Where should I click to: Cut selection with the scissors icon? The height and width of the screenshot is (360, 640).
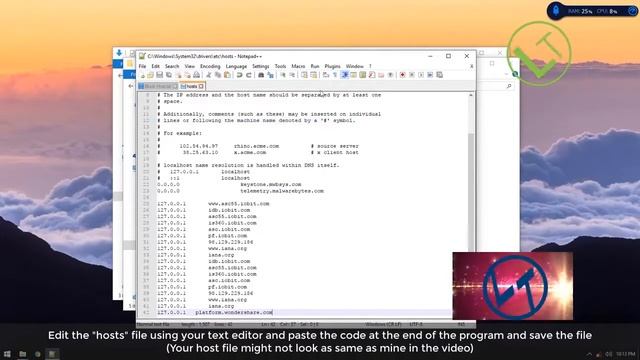pyautogui.click(x=209, y=75)
